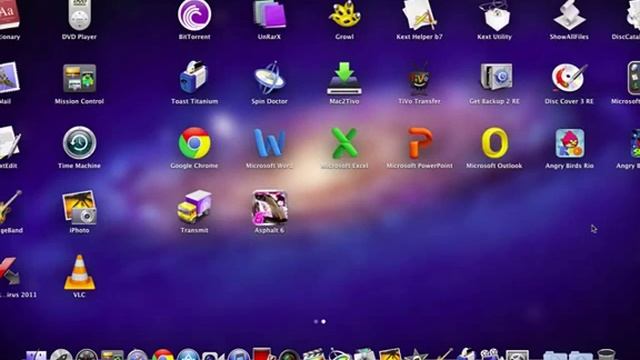Launch Time Machine
Screen dimensions: 640x360
(x=79, y=143)
